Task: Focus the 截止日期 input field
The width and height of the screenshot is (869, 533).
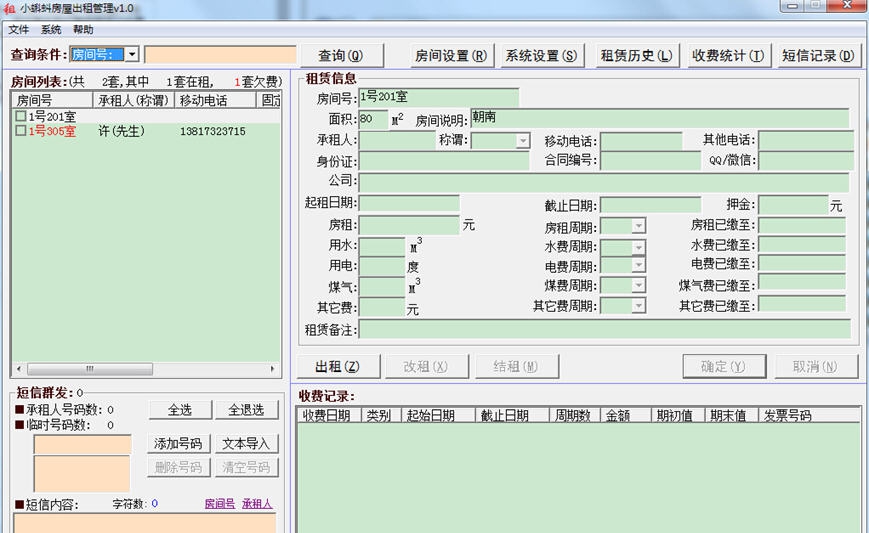Action: coord(651,205)
